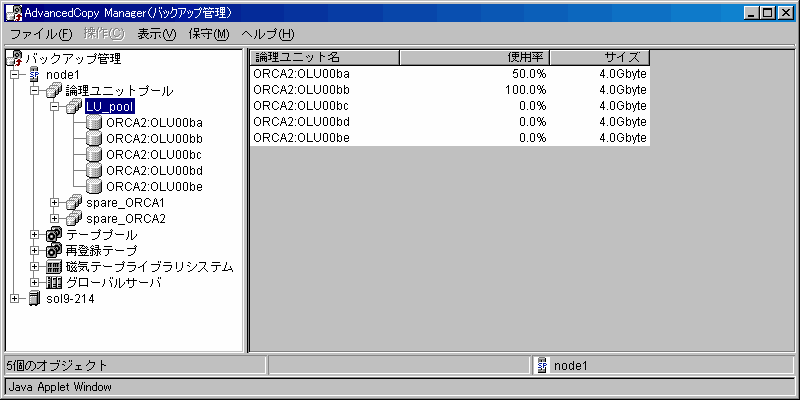The image size is (800, 400).
Task: Click the AdvancedCopy Manager title bar icon
Action: coord(14,12)
